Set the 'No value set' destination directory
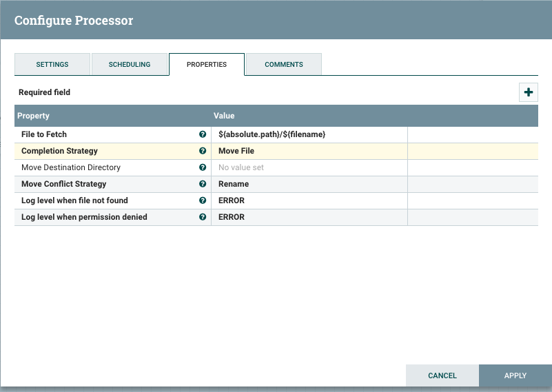Viewport: 552px width, 392px height. [x=309, y=167]
